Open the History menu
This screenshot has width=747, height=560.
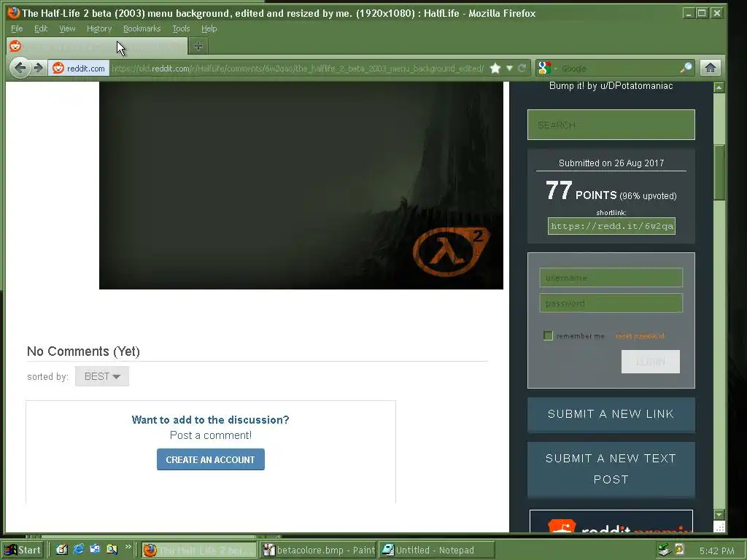tap(99, 28)
